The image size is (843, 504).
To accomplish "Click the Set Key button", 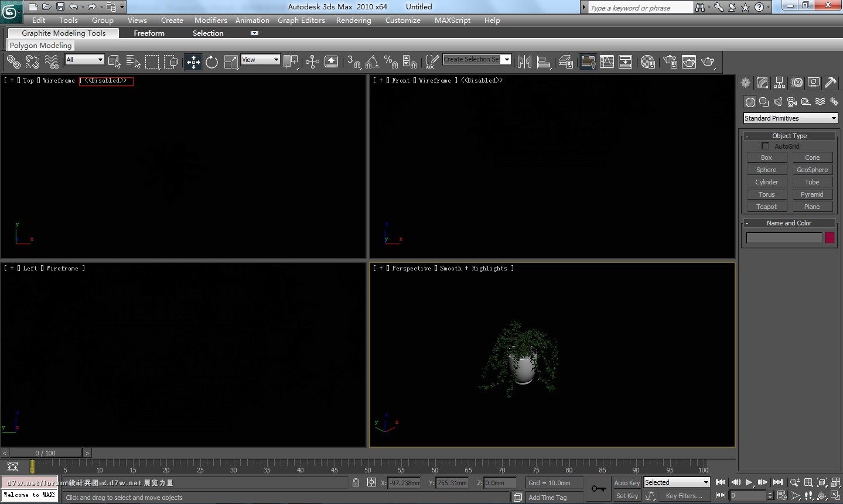I will tap(627, 496).
